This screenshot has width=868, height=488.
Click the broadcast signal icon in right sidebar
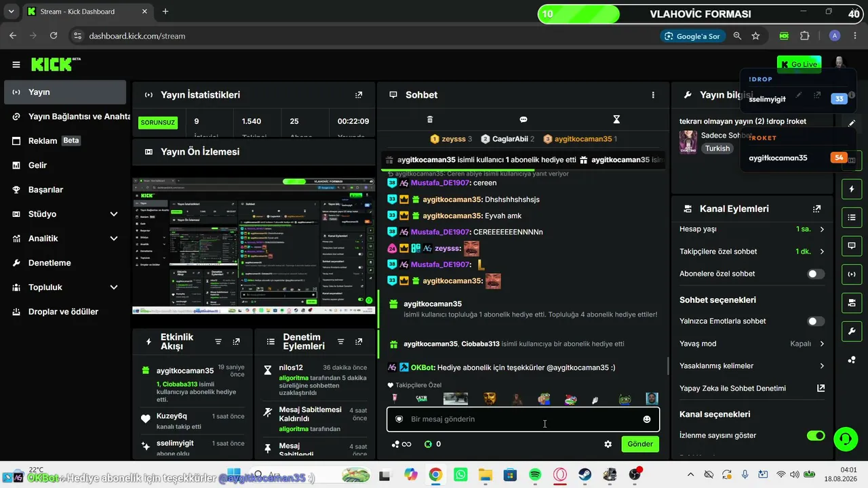tap(852, 274)
